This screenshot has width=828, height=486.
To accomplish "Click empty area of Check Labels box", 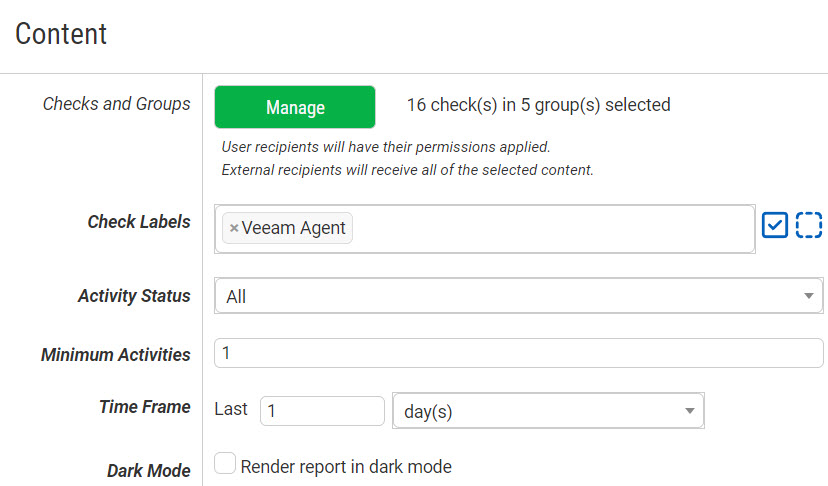I will point(550,228).
